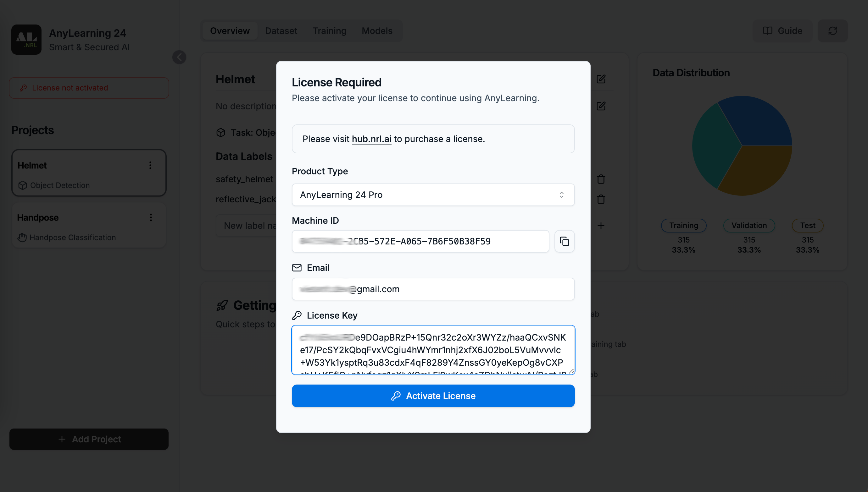Copy the Machine ID to clipboard

tap(564, 241)
